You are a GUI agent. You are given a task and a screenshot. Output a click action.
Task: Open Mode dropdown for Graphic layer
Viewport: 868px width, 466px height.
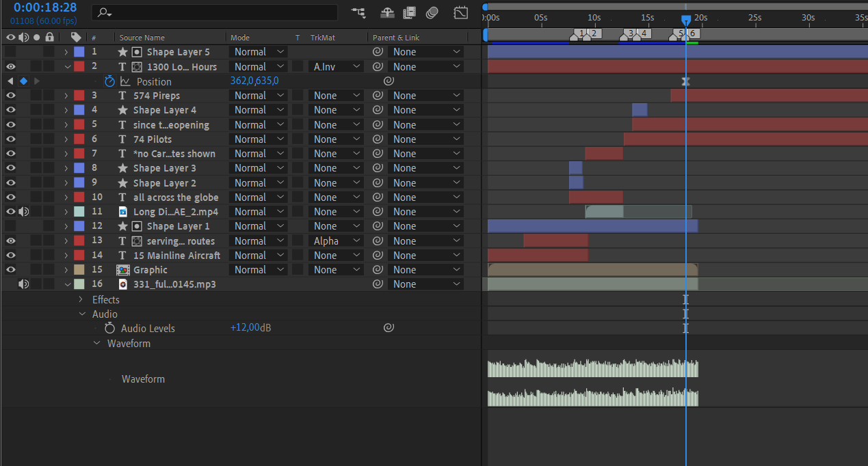tap(258, 270)
